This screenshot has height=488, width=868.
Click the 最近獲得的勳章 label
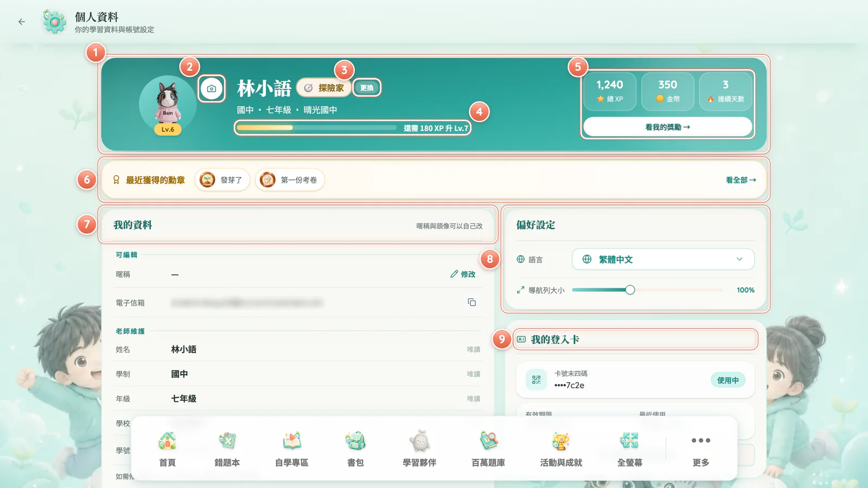156,180
